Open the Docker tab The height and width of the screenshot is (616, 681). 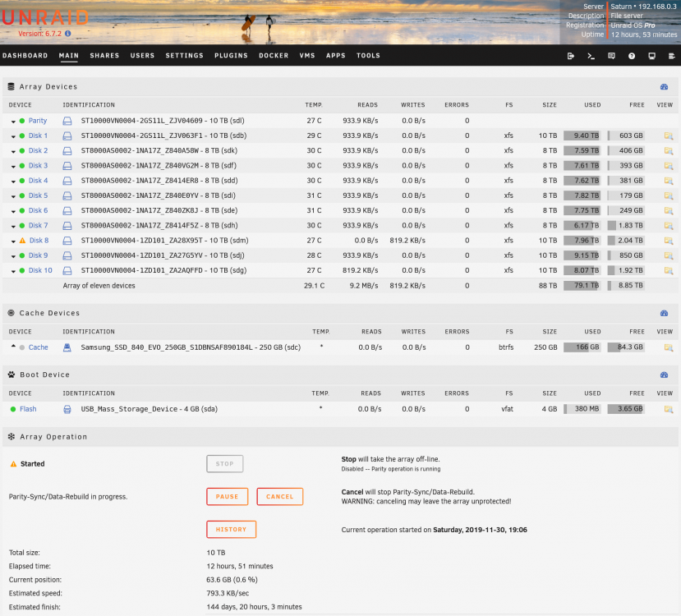coord(274,56)
